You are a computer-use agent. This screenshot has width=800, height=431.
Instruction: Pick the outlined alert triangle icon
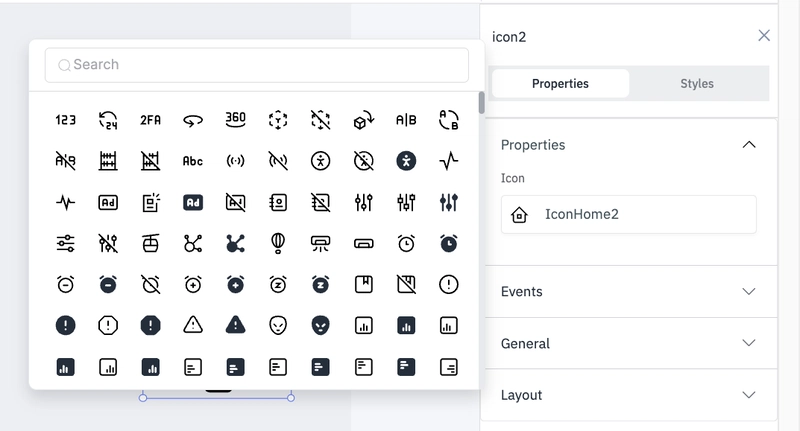(x=193, y=325)
